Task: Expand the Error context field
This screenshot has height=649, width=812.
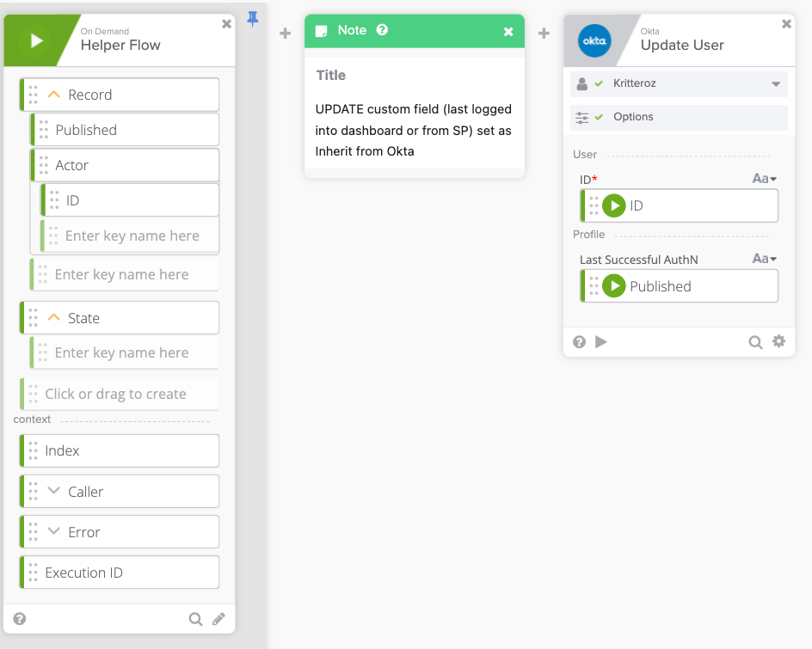Action: pos(53,532)
